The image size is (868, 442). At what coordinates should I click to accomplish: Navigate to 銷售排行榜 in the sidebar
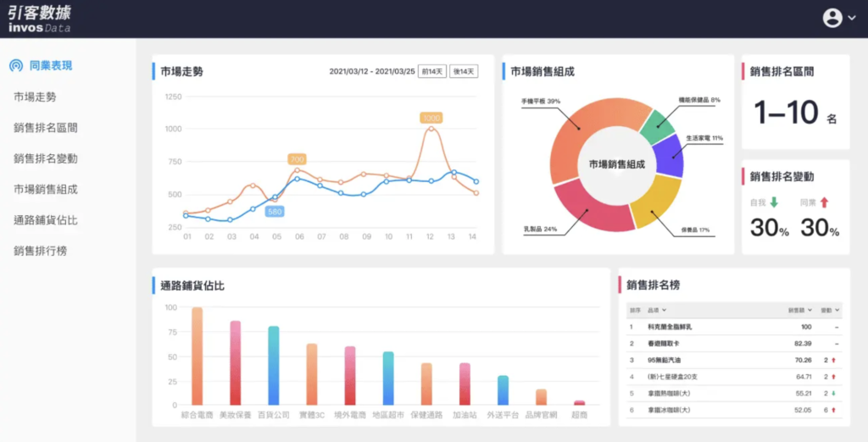point(40,251)
